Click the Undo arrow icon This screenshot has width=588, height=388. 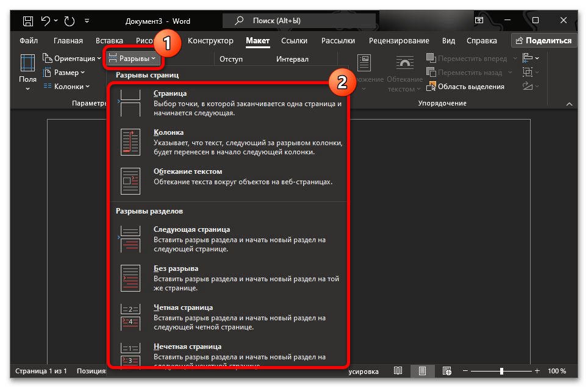46,21
